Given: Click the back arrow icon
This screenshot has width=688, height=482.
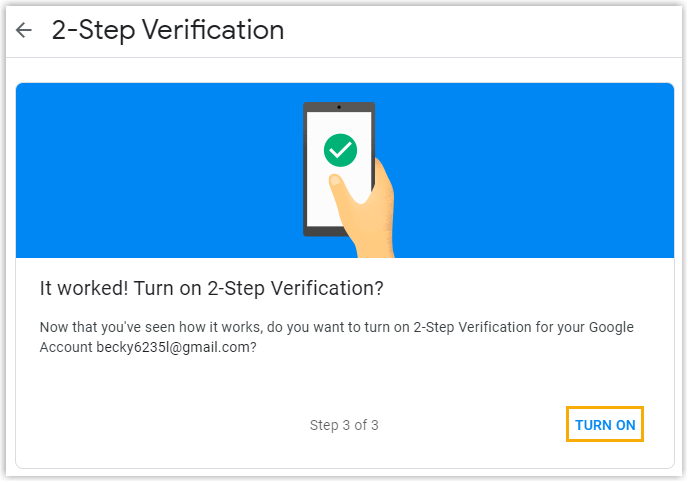Looking at the screenshot, I should click(x=24, y=30).
